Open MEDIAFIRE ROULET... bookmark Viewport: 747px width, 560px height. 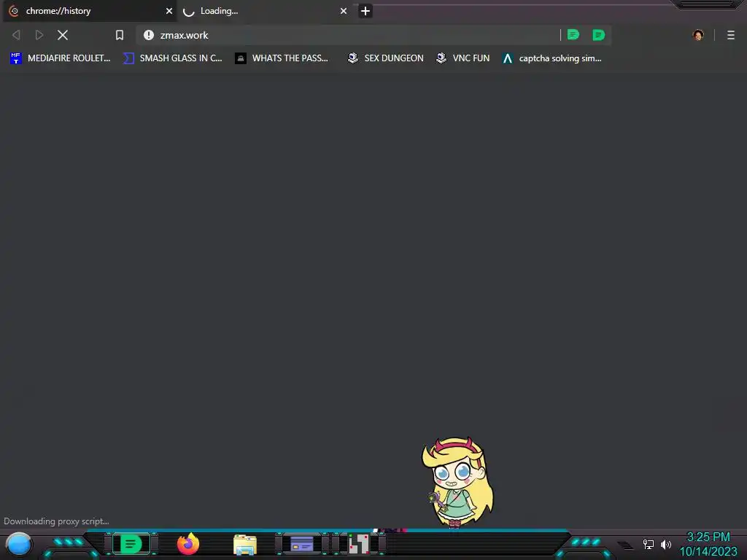61,58
